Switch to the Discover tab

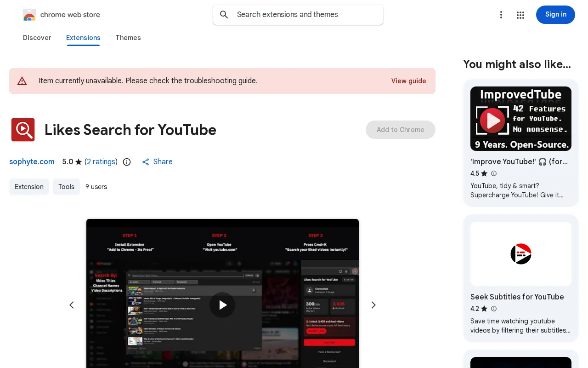37,38
